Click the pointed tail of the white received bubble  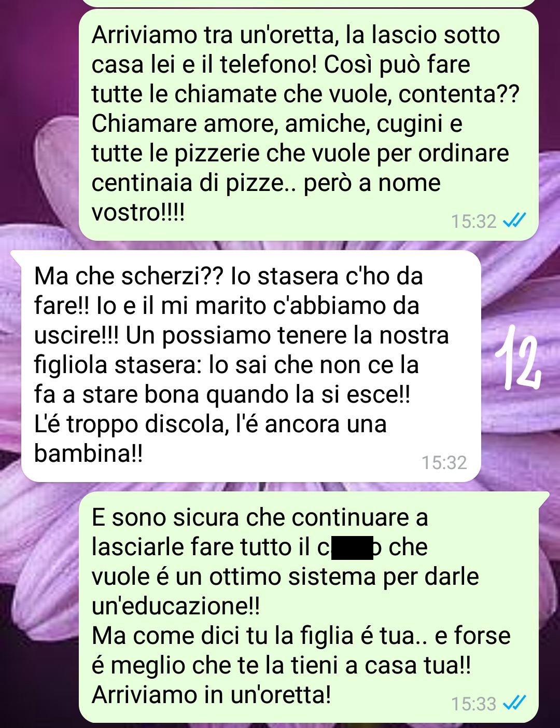click(x=16, y=255)
